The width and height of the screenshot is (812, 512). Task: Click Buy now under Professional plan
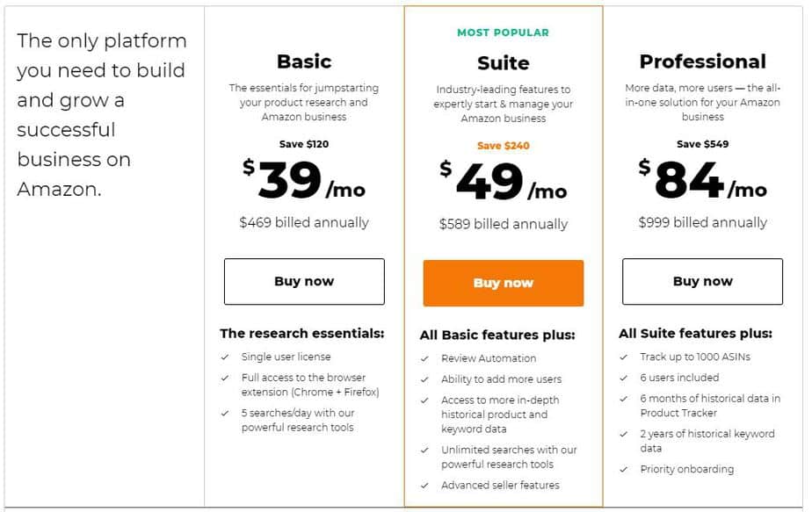702,281
